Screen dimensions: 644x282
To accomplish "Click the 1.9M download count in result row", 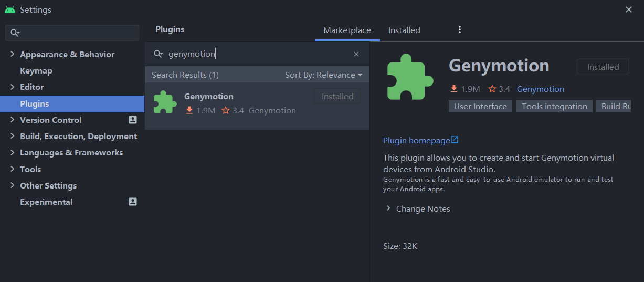I will point(206,111).
